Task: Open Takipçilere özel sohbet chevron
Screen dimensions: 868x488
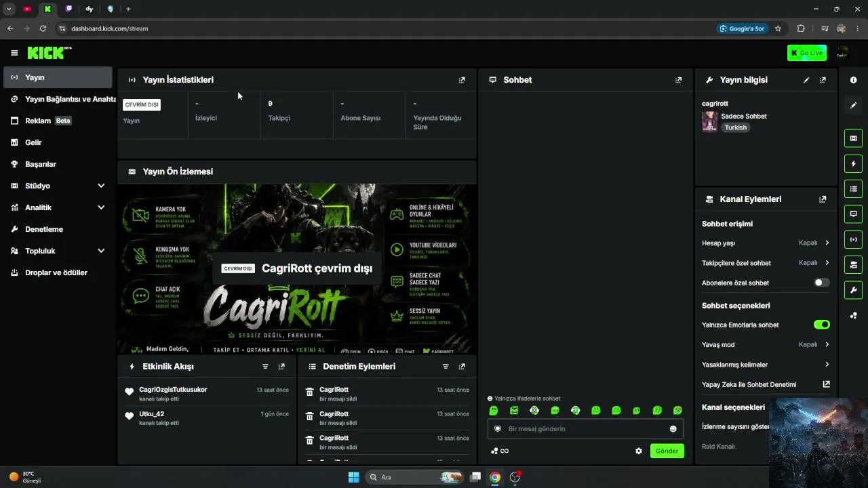Action: point(827,263)
